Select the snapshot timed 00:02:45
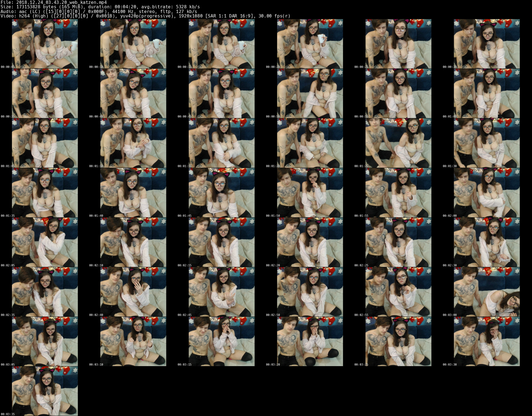The width and height of the screenshot is (532, 416). [222, 292]
